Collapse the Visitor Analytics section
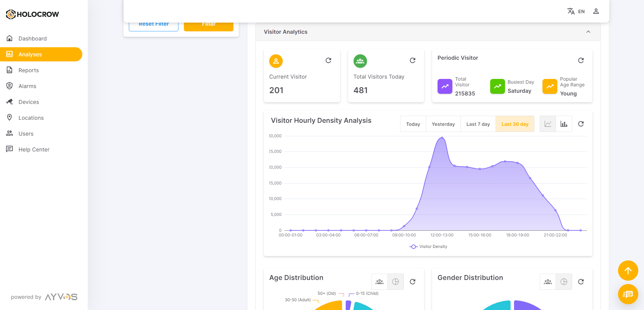 coord(588,32)
